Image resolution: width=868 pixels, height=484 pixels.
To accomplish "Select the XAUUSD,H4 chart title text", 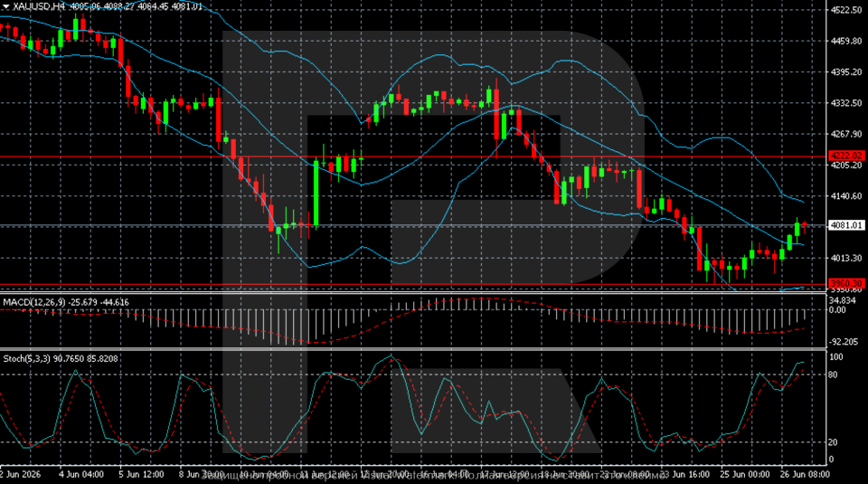I will 39,6.
